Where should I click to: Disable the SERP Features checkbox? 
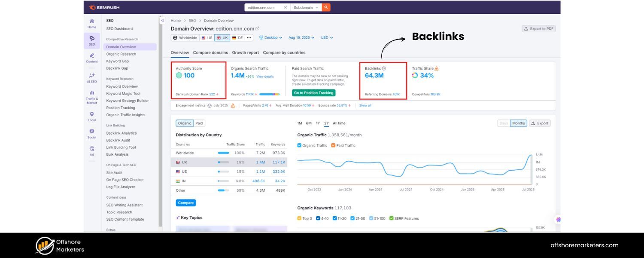point(391,218)
